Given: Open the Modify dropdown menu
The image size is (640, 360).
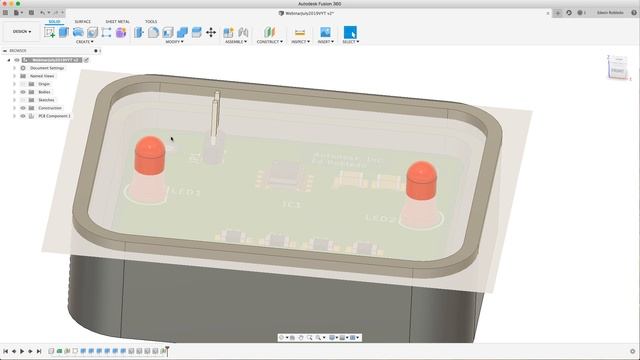Looking at the screenshot, I should [174, 42].
